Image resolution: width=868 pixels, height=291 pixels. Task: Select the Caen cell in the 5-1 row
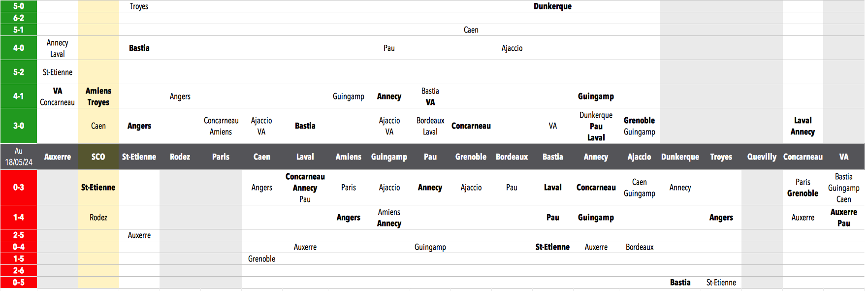coord(471,30)
